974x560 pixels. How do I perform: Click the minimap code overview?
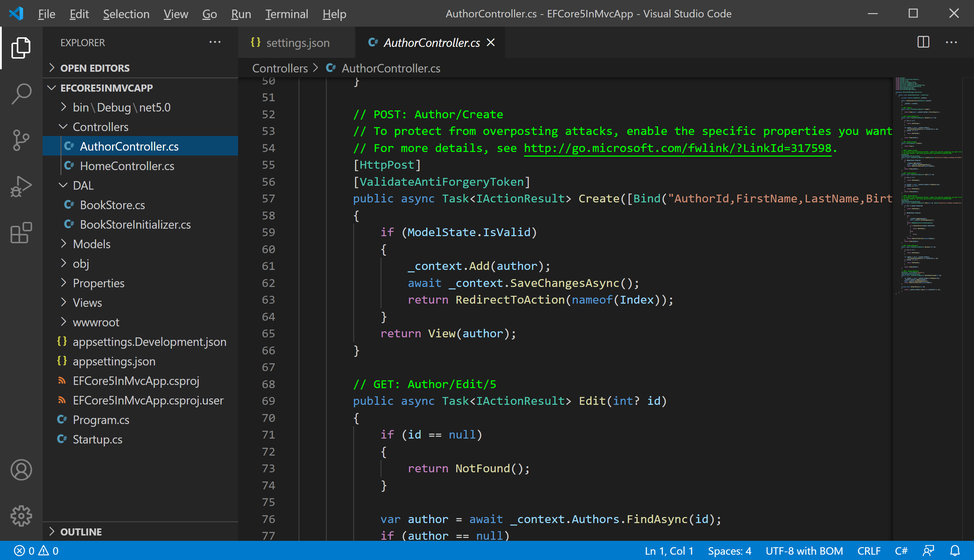[927, 185]
